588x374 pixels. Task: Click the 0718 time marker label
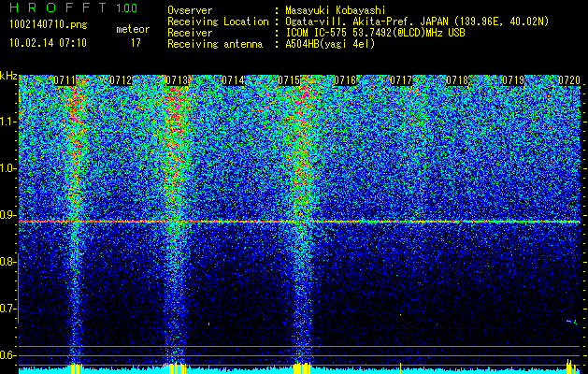point(457,80)
